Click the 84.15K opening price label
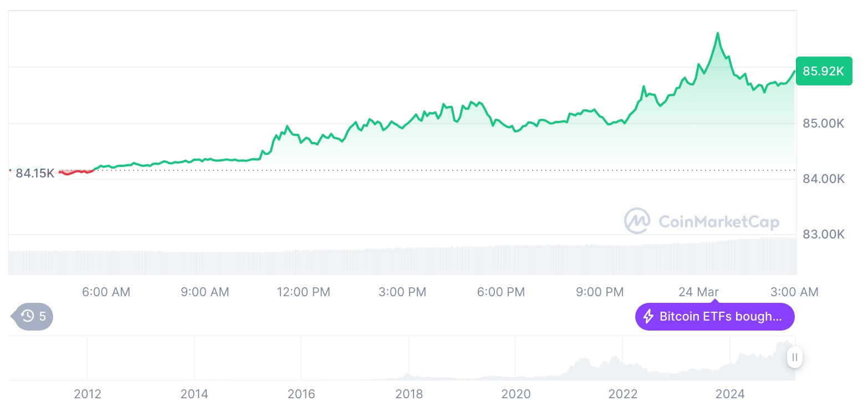 [x=35, y=173]
